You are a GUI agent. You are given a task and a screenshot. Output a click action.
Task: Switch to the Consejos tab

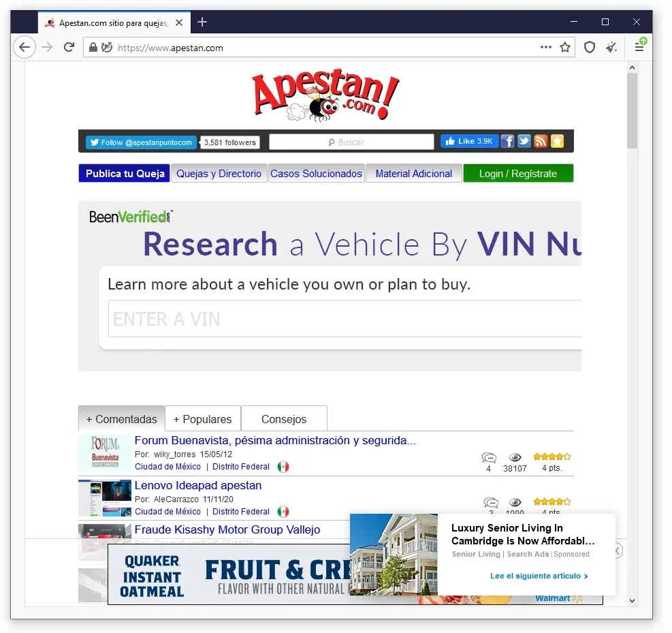click(284, 419)
